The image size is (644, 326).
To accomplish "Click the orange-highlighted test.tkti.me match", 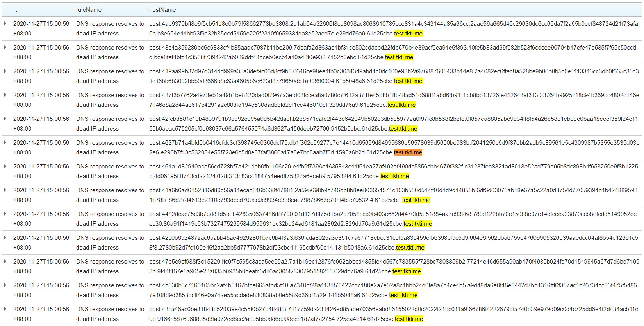I will [x=408, y=152].
